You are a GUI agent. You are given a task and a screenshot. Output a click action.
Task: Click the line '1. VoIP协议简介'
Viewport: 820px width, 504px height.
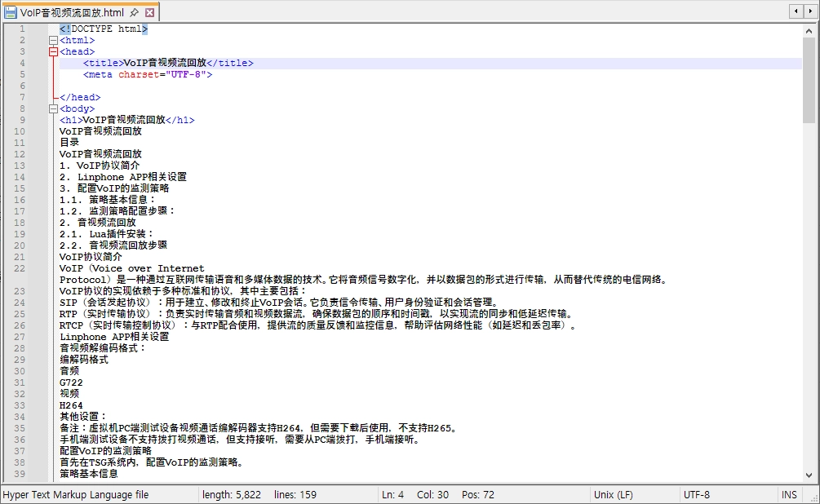tap(100, 166)
